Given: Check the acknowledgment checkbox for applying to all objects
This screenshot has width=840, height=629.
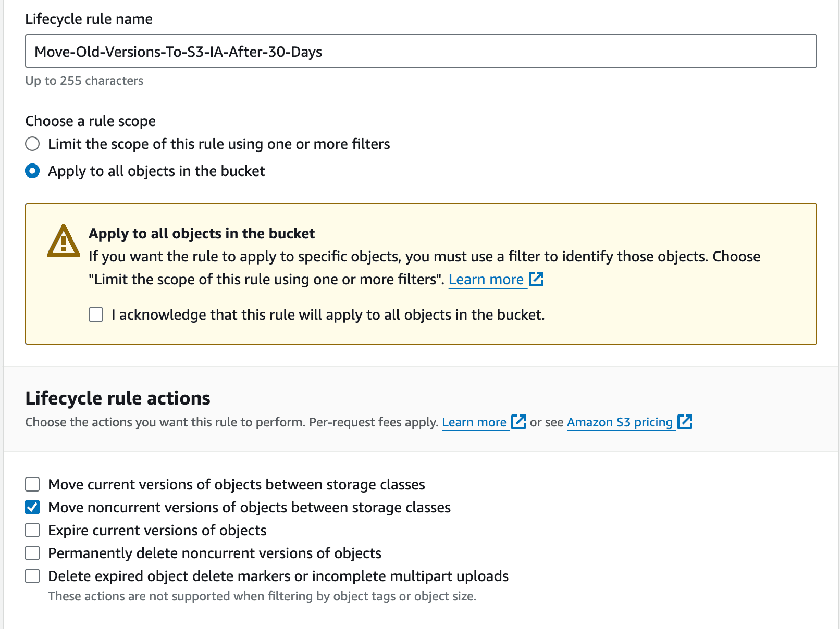Looking at the screenshot, I should 95,314.
